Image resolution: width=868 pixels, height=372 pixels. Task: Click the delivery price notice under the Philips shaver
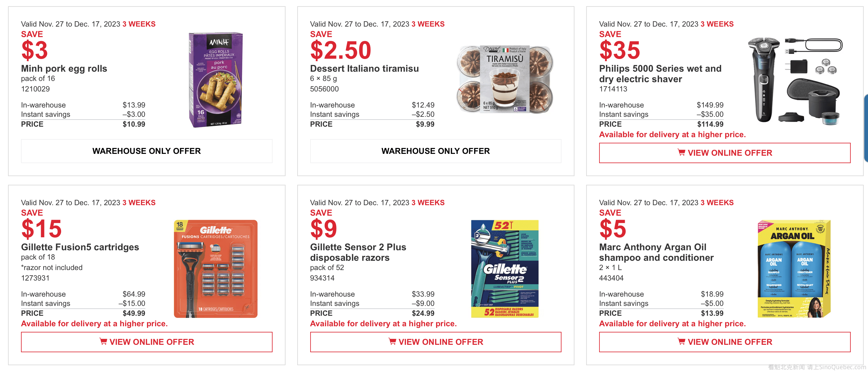pyautogui.click(x=672, y=135)
